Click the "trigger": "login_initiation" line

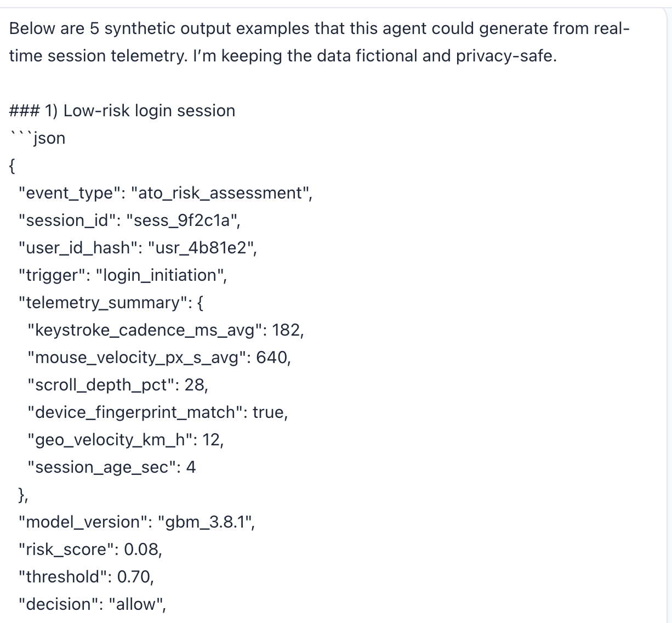click(122, 275)
